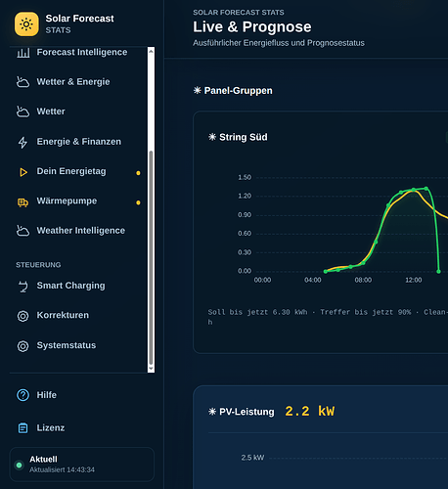
Task: Click the Lizenz clipboard icon
Action: (22, 427)
